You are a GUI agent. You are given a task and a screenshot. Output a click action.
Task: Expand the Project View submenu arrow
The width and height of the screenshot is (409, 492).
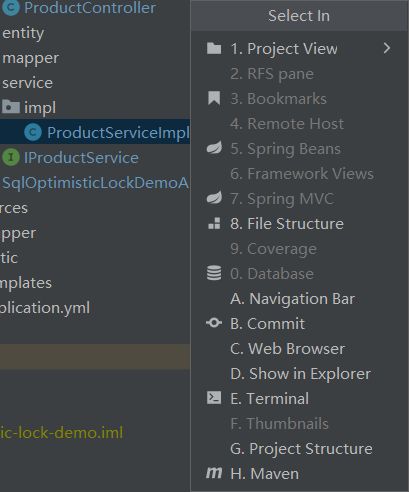(387, 49)
